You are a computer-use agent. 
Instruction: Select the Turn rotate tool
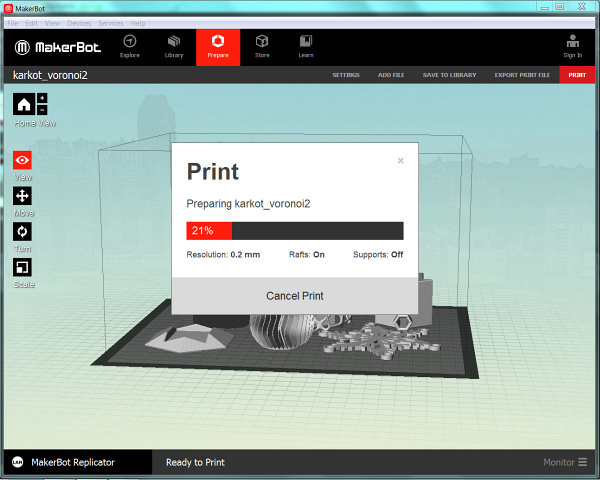pyautogui.click(x=22, y=232)
